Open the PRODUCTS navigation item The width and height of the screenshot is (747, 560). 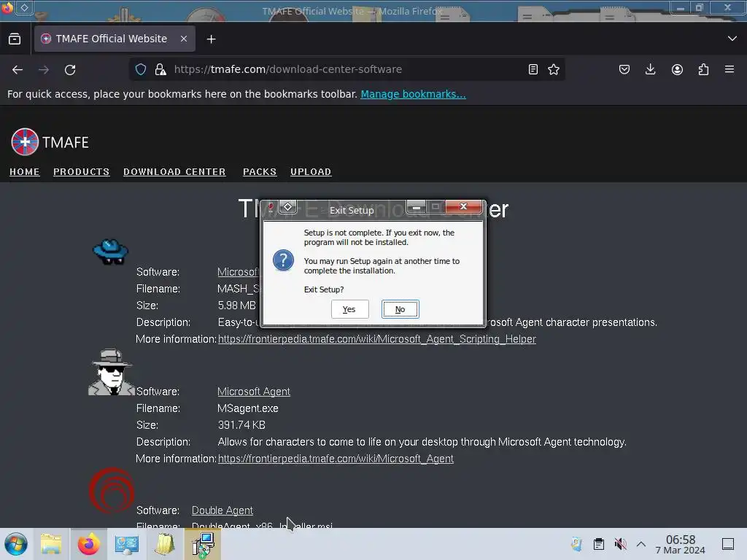(x=82, y=172)
